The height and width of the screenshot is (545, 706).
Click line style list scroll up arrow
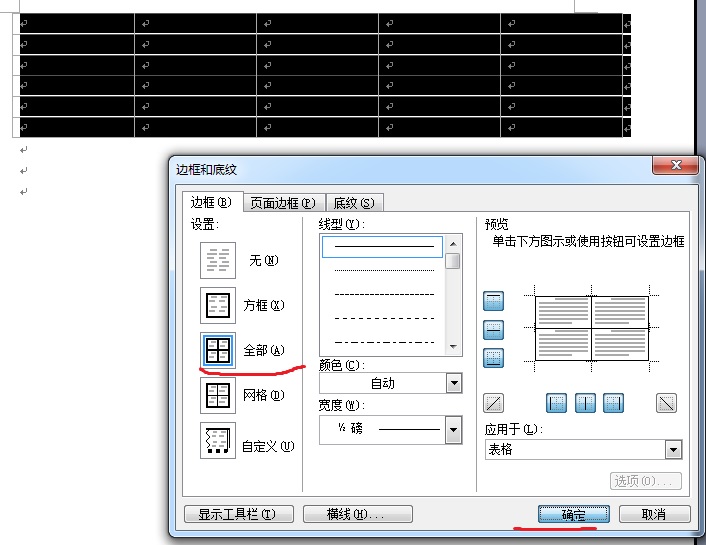(453, 244)
